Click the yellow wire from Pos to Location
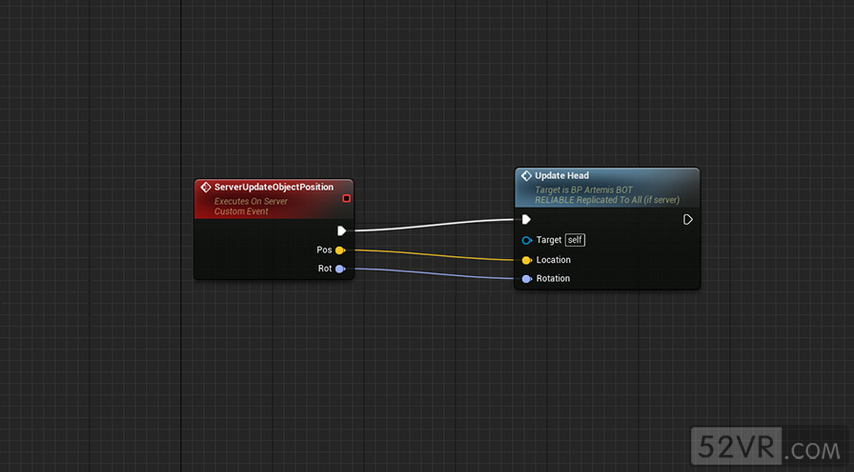 point(430,255)
